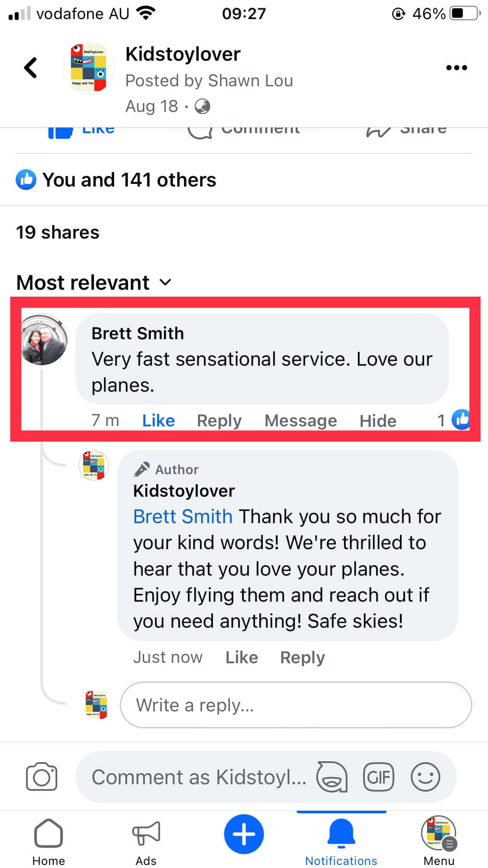Tap the camera icon to attach photo
The height and width of the screenshot is (868, 488).
[x=42, y=776]
